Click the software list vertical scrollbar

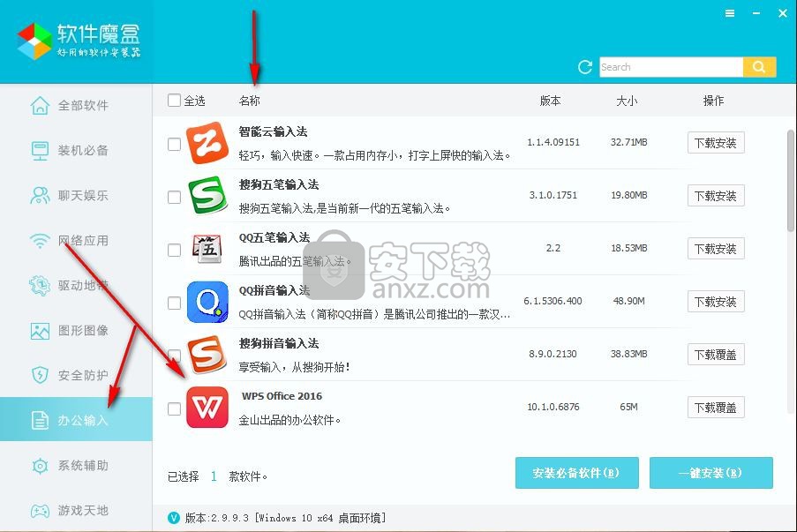(x=791, y=180)
